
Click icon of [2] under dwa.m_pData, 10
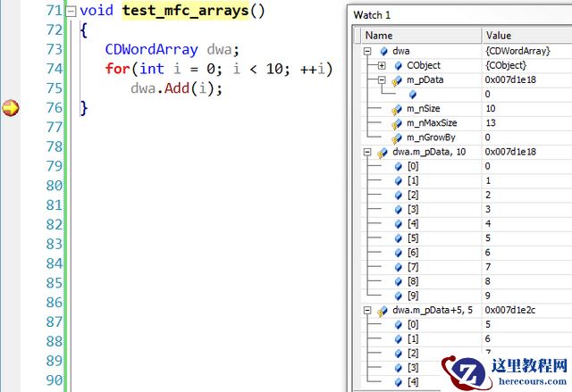point(399,196)
